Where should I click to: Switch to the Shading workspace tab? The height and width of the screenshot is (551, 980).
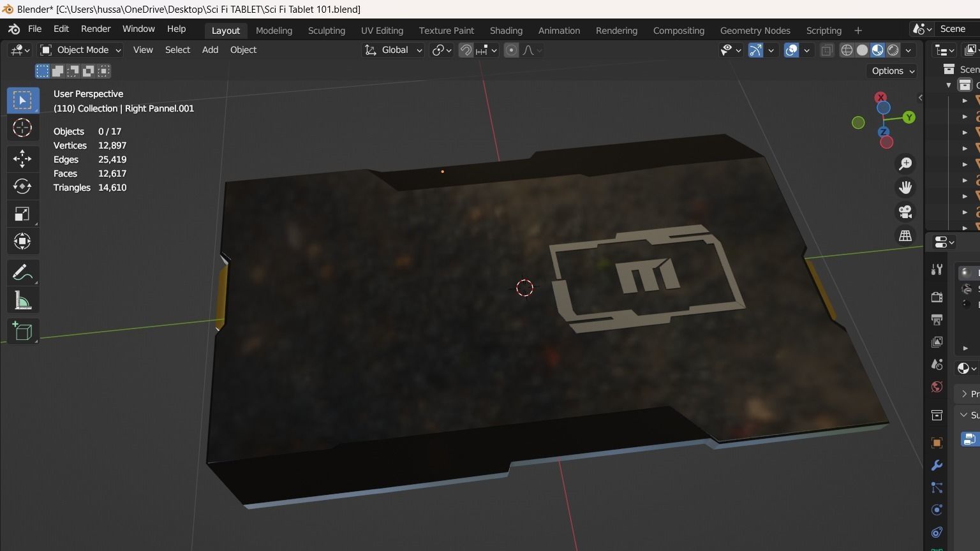tap(506, 31)
